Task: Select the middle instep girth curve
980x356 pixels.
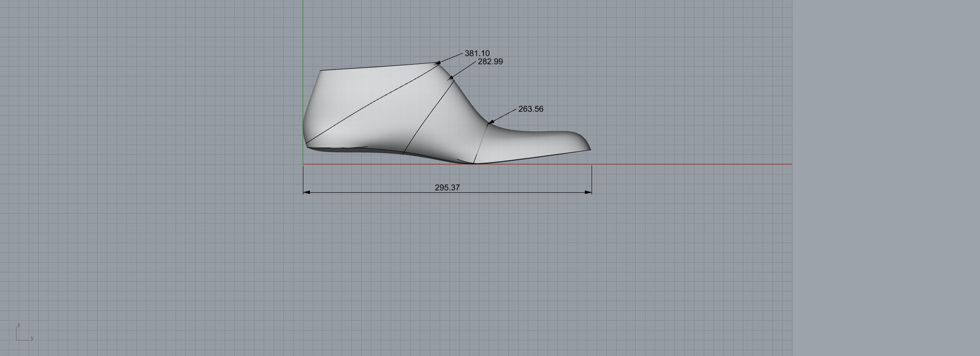Action: pos(428,117)
